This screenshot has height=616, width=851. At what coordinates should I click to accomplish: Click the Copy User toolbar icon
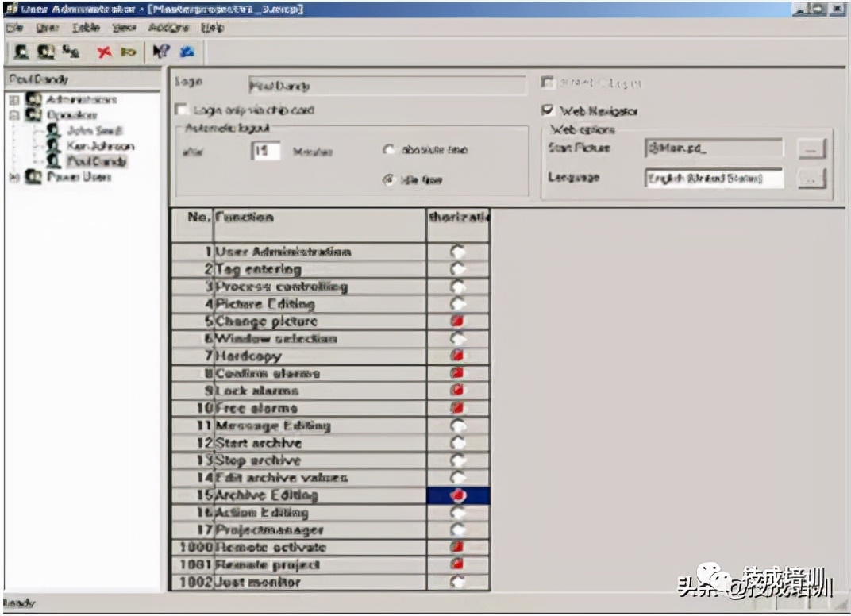[71, 52]
